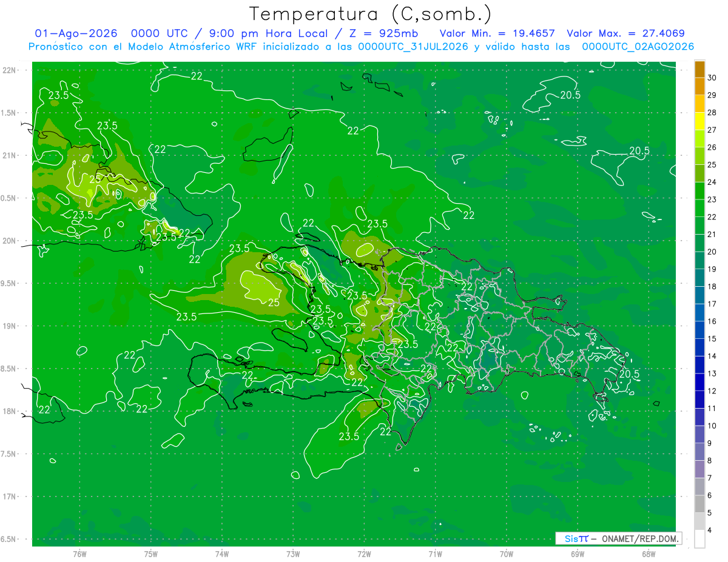Click the "13" label on color scale
This screenshot has height=562, width=728.
[712, 373]
